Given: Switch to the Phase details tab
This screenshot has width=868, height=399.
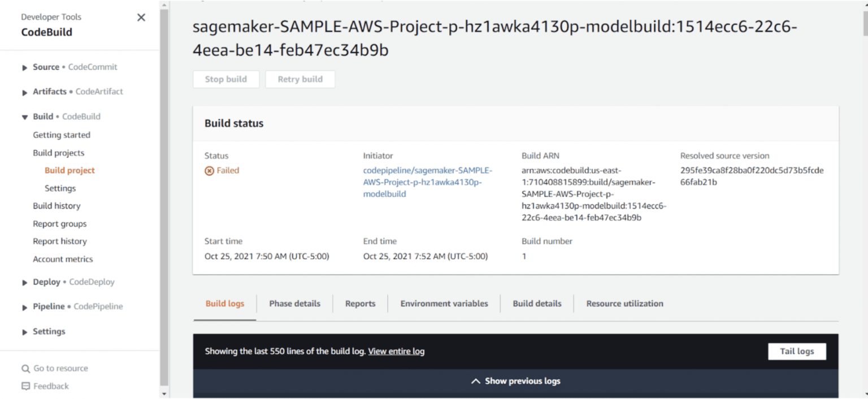Looking at the screenshot, I should point(294,303).
